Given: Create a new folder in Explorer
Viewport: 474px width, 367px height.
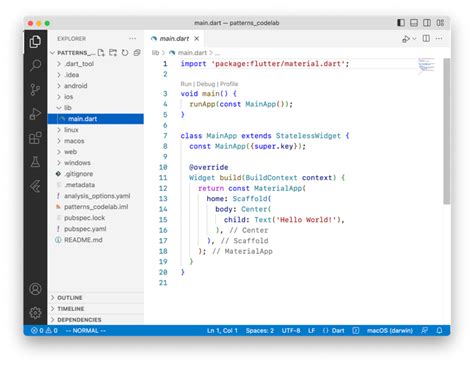Looking at the screenshot, I should (113, 53).
